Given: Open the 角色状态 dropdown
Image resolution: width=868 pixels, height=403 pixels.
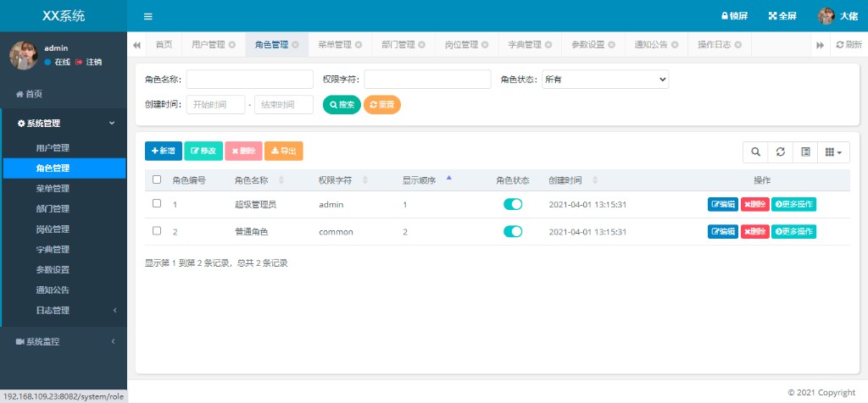Looking at the screenshot, I should 605,79.
